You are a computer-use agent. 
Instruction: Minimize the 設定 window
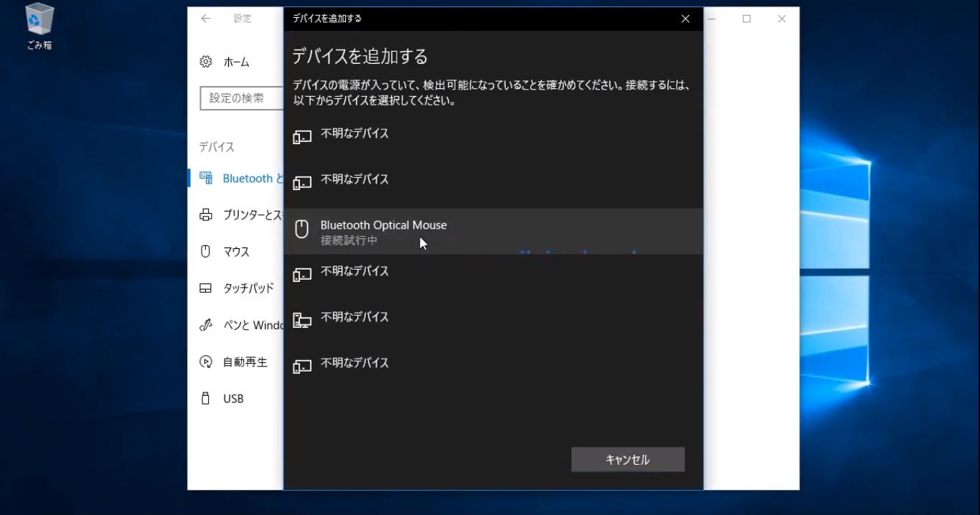(x=713, y=19)
